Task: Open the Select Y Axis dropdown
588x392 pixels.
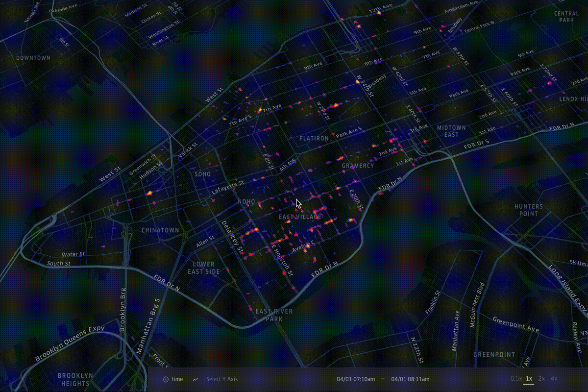Action: 221,379
